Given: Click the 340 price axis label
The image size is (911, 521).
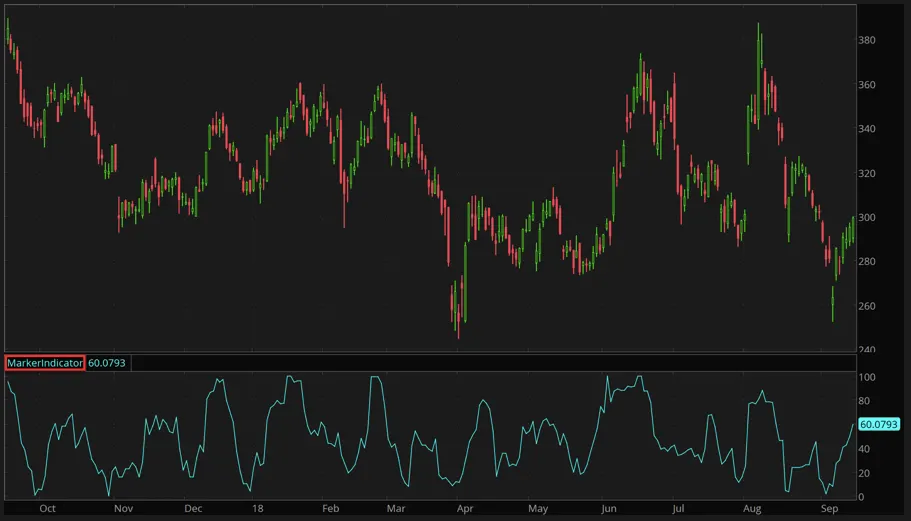Looking at the screenshot, I should click(867, 128).
